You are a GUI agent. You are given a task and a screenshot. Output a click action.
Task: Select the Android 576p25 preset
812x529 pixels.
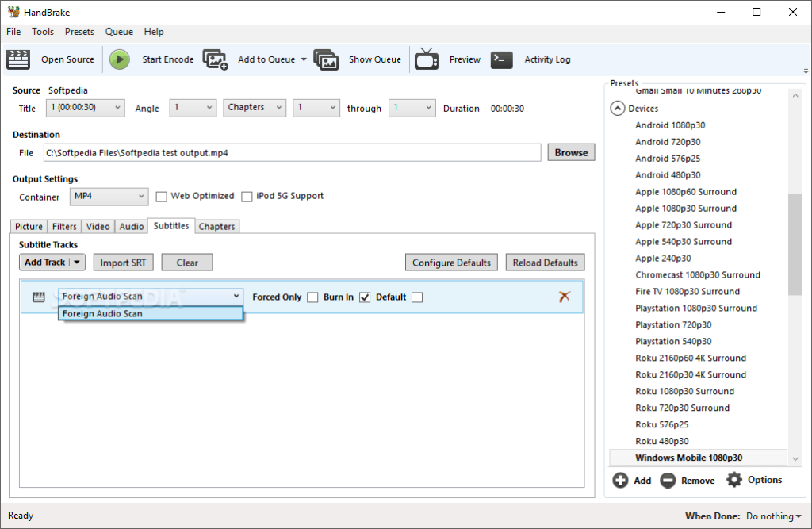(668, 159)
